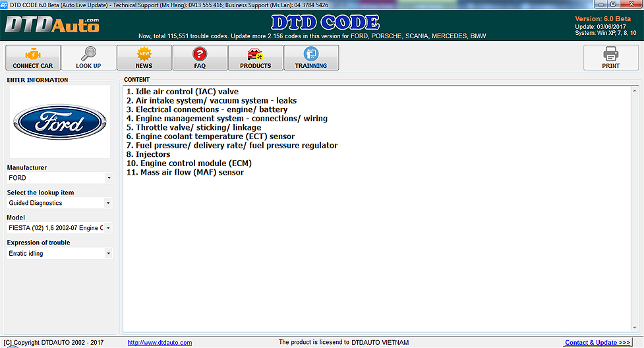Click the Ford logo thumbnail
Screen dimensions: 644x348
(x=60, y=122)
